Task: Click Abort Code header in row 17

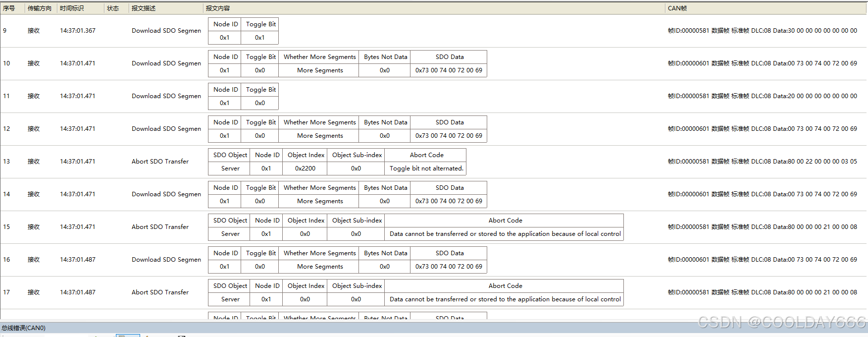Action: 505,286
